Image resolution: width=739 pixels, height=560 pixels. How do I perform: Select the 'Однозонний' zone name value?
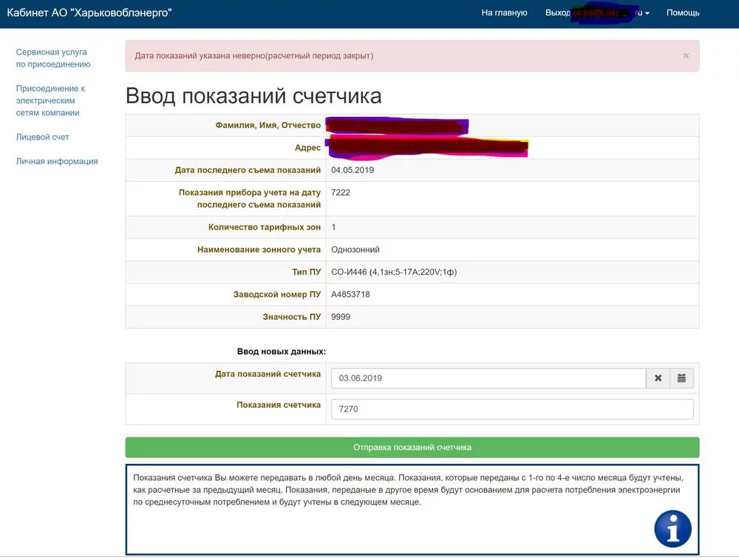pyautogui.click(x=355, y=250)
